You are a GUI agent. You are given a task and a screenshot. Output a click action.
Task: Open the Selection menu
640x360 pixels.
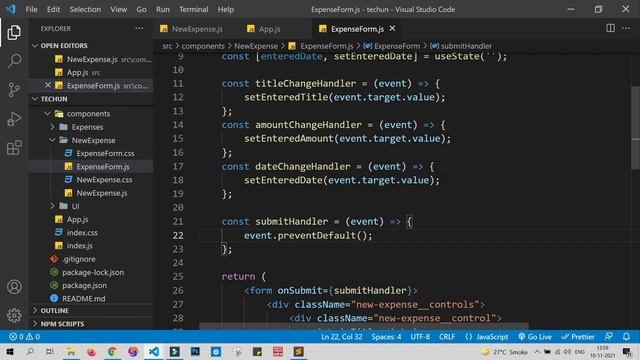coord(85,9)
